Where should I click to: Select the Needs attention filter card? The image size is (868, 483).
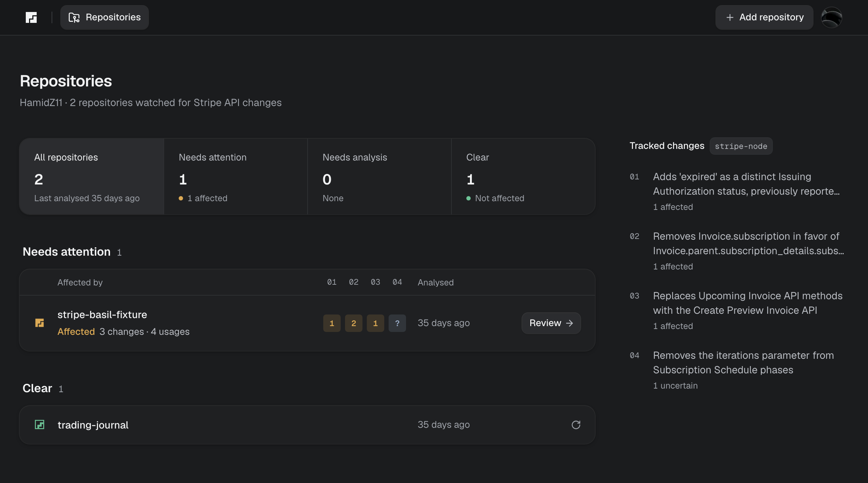[x=236, y=176]
